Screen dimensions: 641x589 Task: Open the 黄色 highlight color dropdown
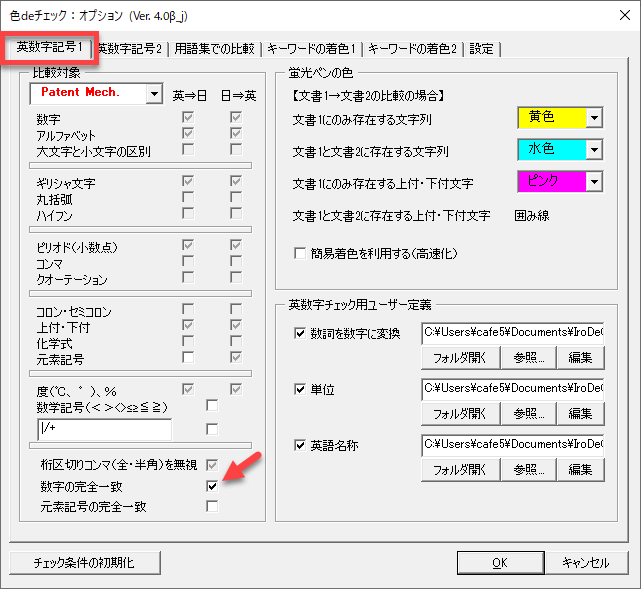pos(593,119)
